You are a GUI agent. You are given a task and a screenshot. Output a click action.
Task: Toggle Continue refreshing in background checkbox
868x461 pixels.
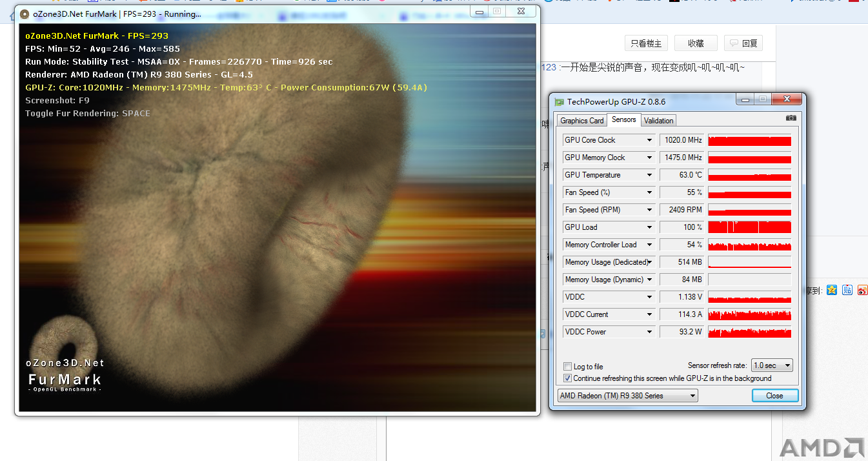click(568, 378)
